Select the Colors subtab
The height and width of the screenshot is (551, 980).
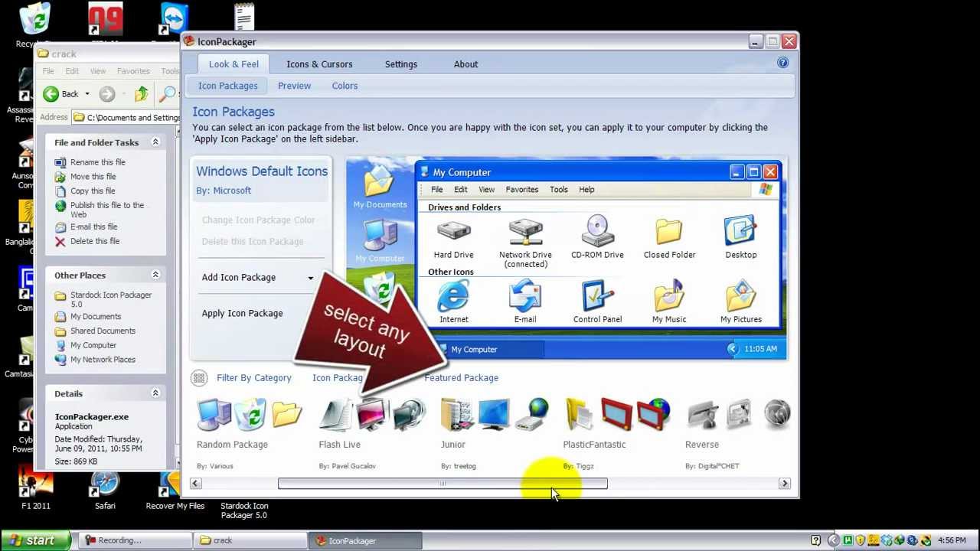(345, 86)
